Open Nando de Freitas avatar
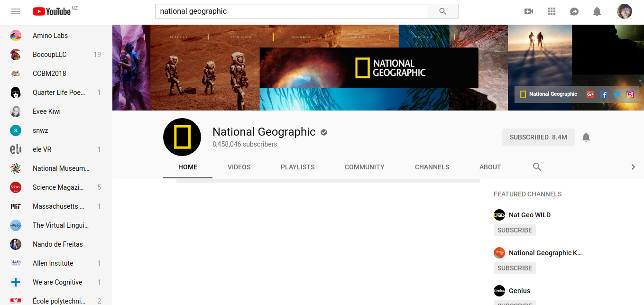This screenshot has height=305, width=644. 16,244
